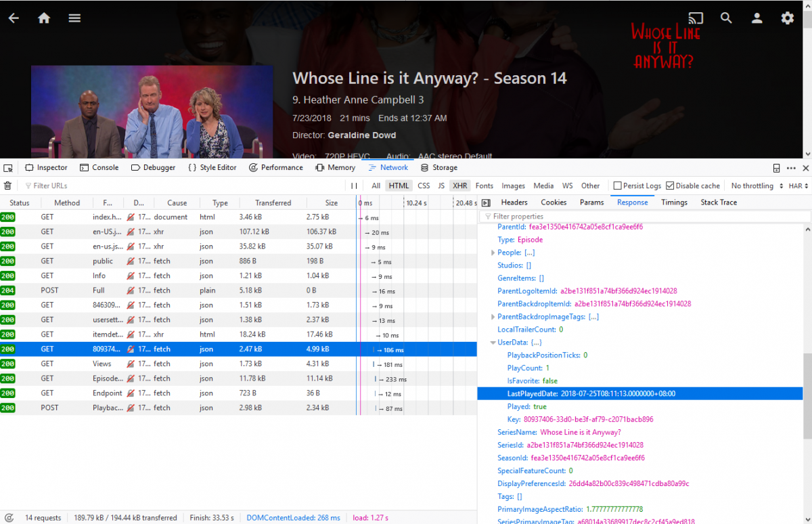Toggle the Images request filter

pyautogui.click(x=514, y=185)
